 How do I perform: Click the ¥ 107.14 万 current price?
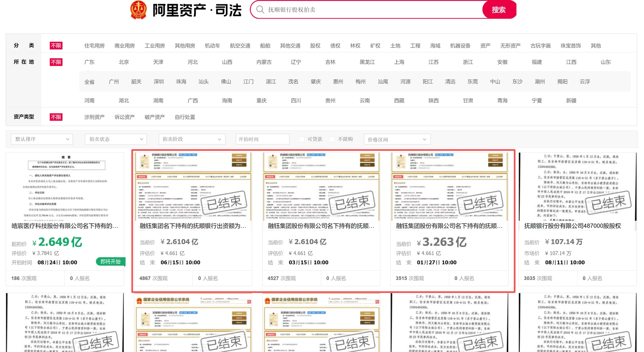(564, 242)
